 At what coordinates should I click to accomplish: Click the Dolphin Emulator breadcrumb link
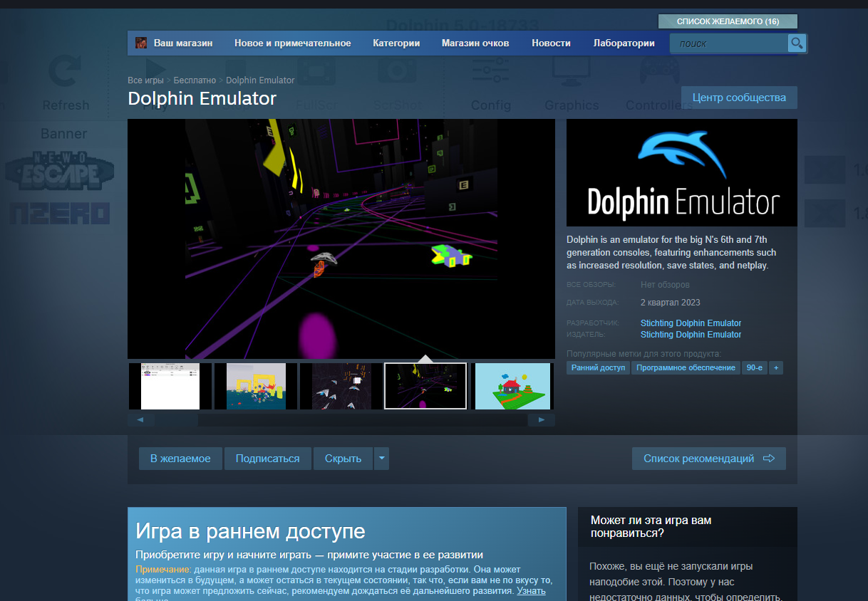click(260, 80)
